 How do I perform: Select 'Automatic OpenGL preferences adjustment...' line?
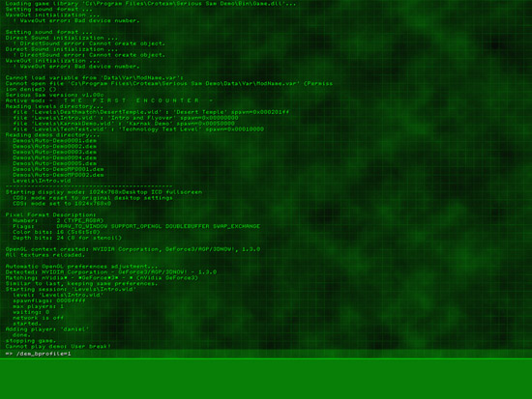(x=82, y=267)
